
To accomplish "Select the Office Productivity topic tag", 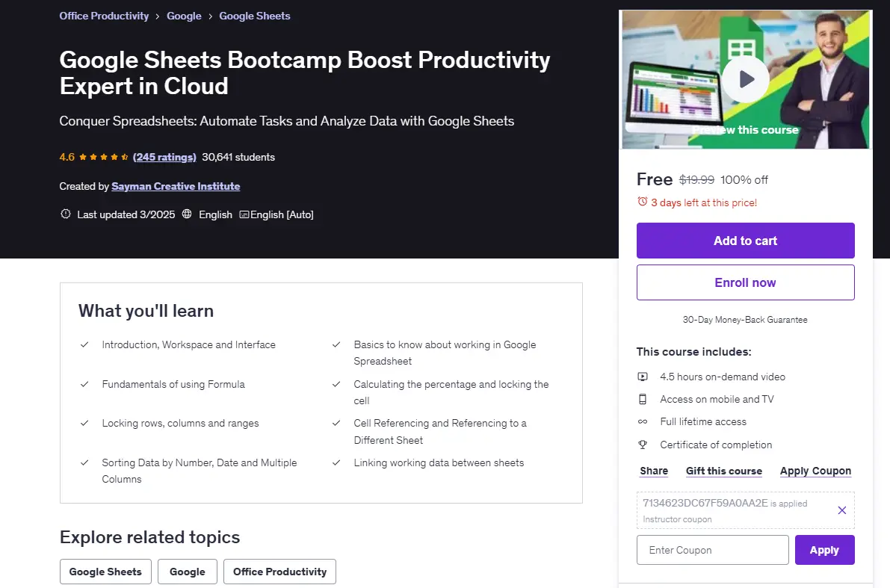I will [x=279, y=572].
